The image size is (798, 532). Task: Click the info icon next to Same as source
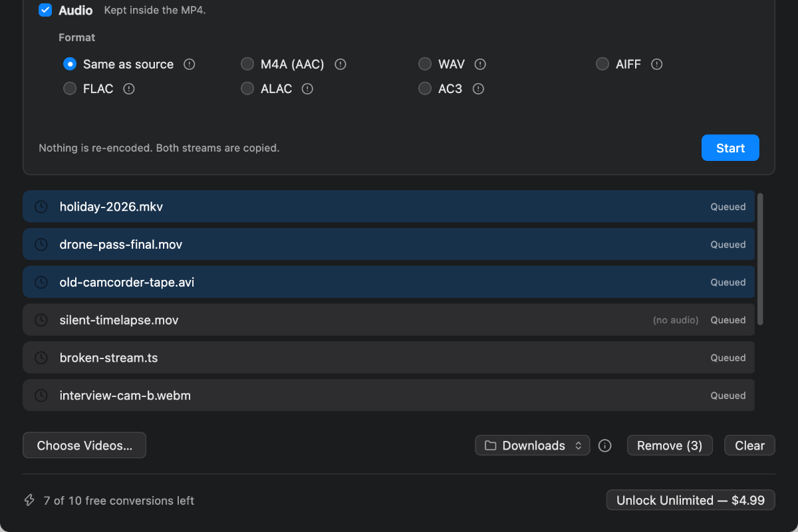coord(190,65)
